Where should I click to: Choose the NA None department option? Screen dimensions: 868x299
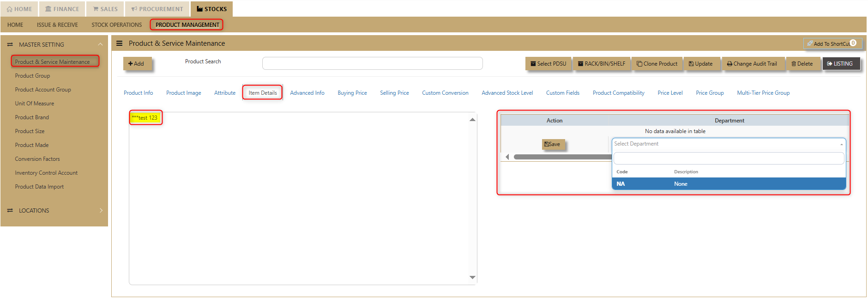coord(728,184)
